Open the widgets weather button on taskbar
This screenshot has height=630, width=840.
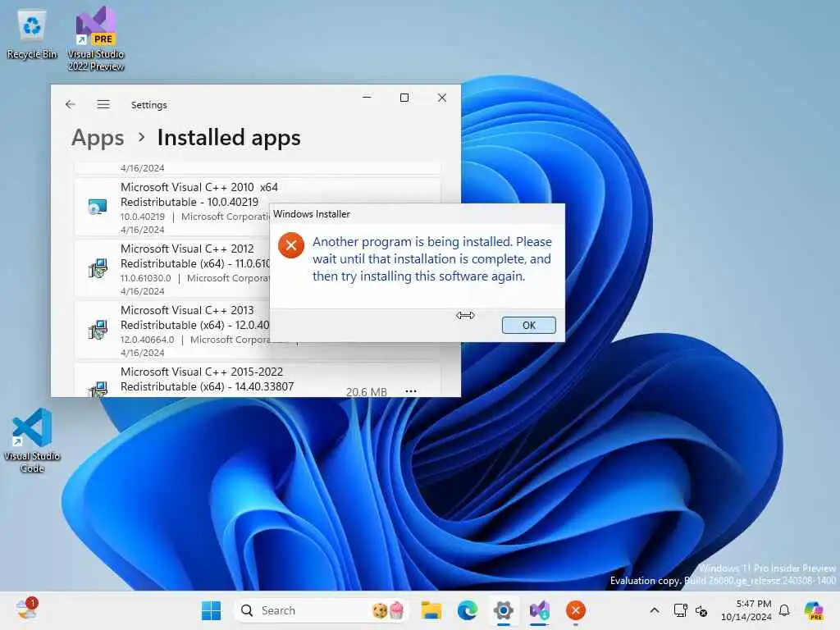pyautogui.click(x=26, y=609)
